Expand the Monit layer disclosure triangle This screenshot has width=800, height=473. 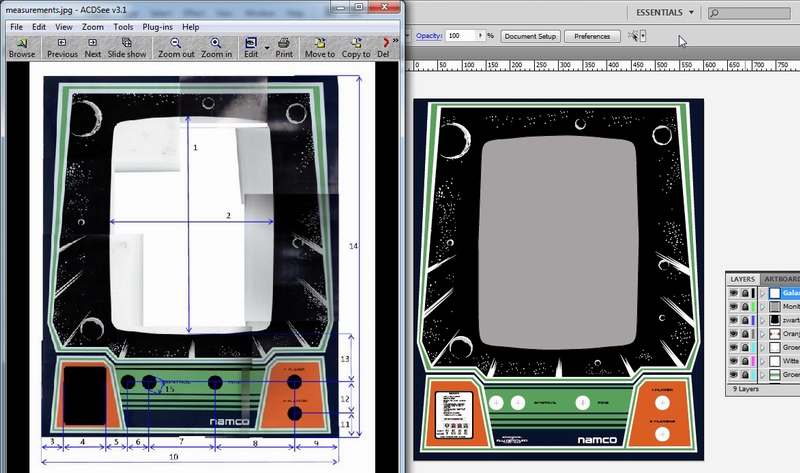[763, 306]
